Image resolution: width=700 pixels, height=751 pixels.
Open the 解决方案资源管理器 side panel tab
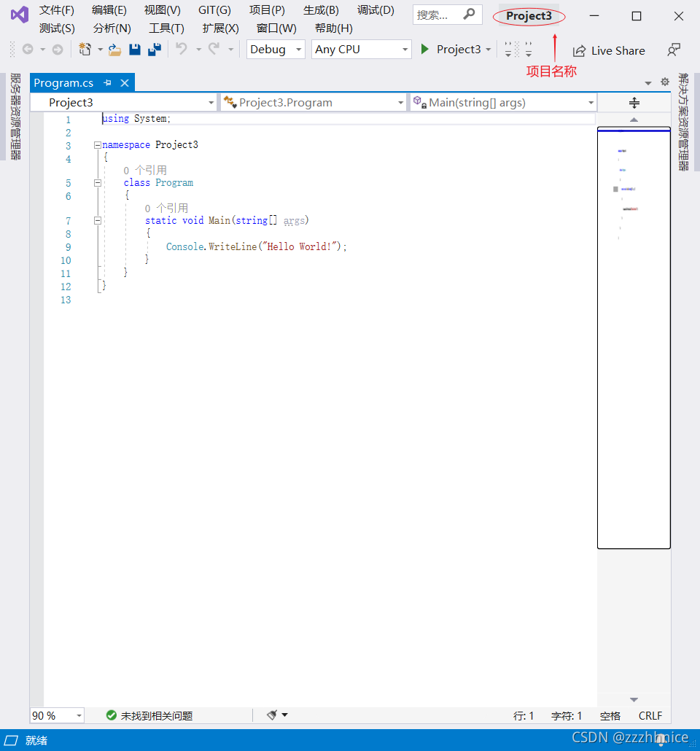683,122
